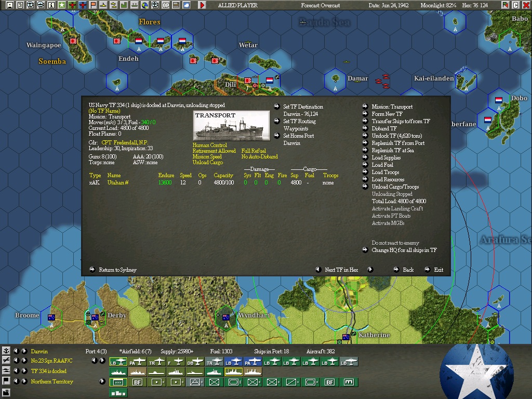Click the white star toolbar icon
This screenshot has width=532, height=399.
coord(62,5)
